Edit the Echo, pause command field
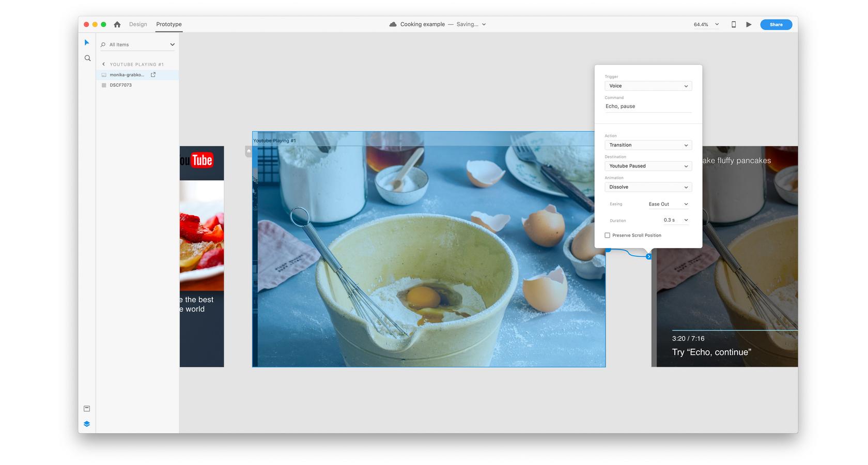Screen dimensions: 868x465 tap(648, 106)
